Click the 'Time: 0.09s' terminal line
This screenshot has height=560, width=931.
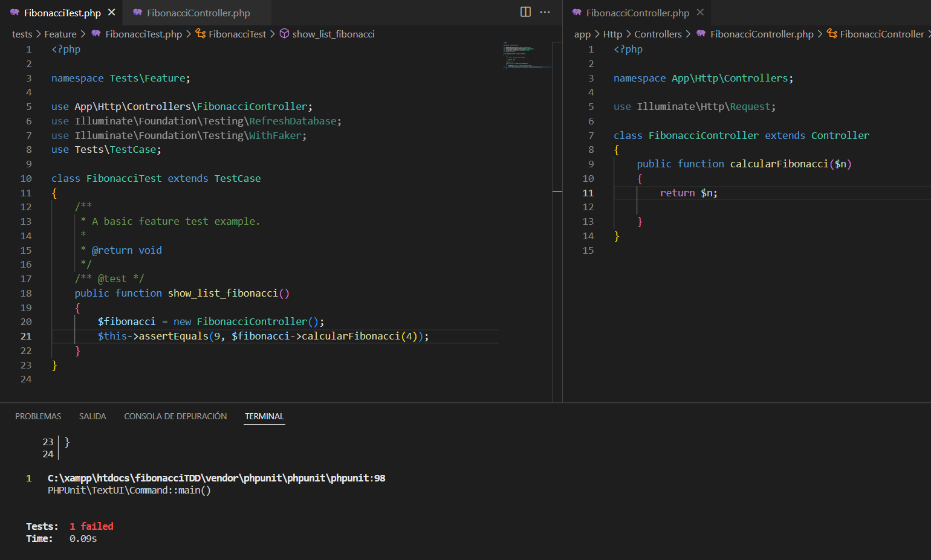click(x=61, y=539)
